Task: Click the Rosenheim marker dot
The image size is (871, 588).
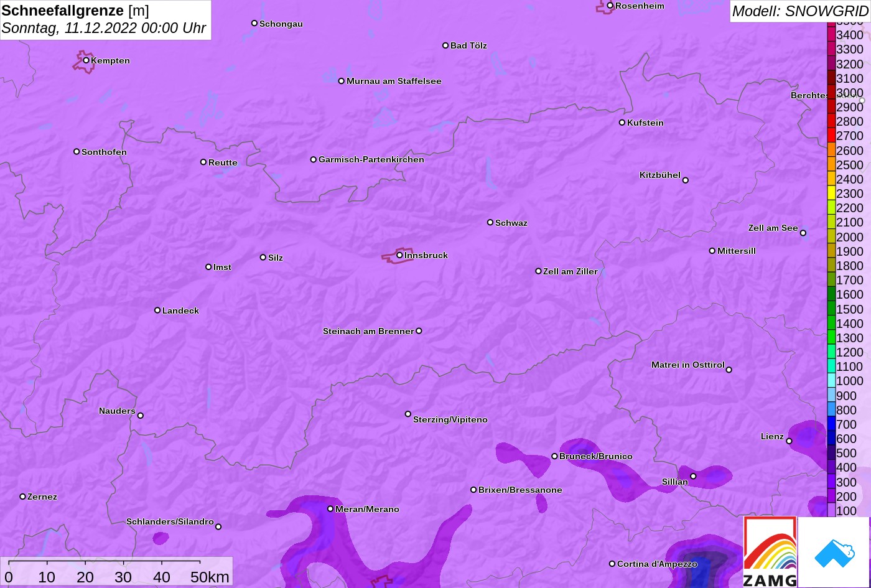Action: (x=610, y=6)
